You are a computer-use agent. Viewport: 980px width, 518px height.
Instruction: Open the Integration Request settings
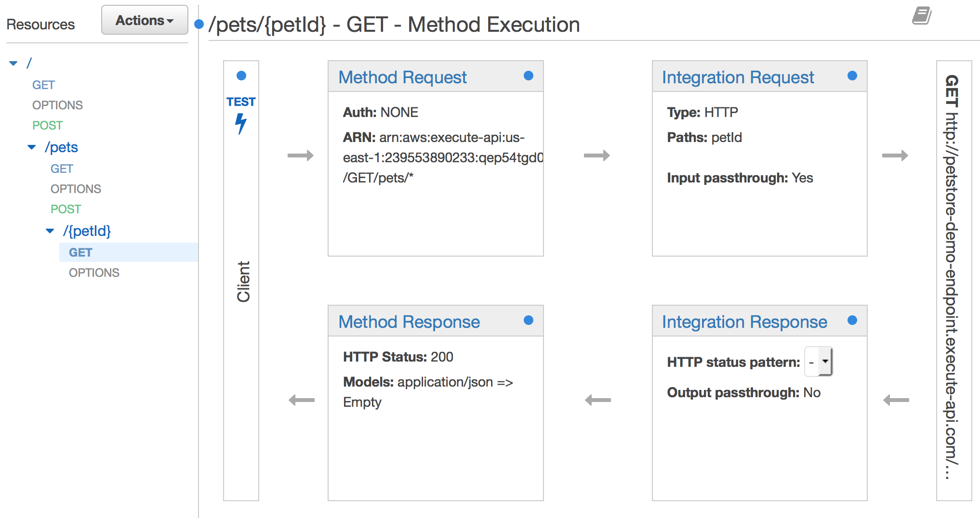point(738,77)
